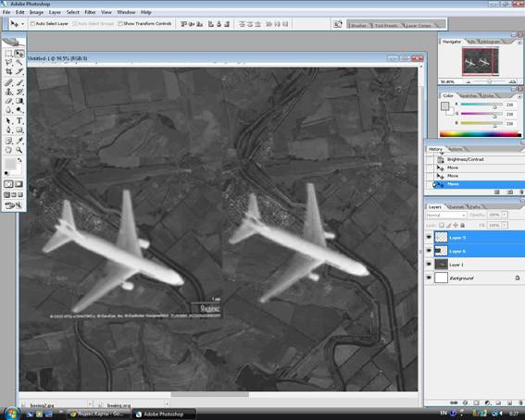Select the Rectangle shape tool
This screenshot has height=420, width=525.
point(19,130)
